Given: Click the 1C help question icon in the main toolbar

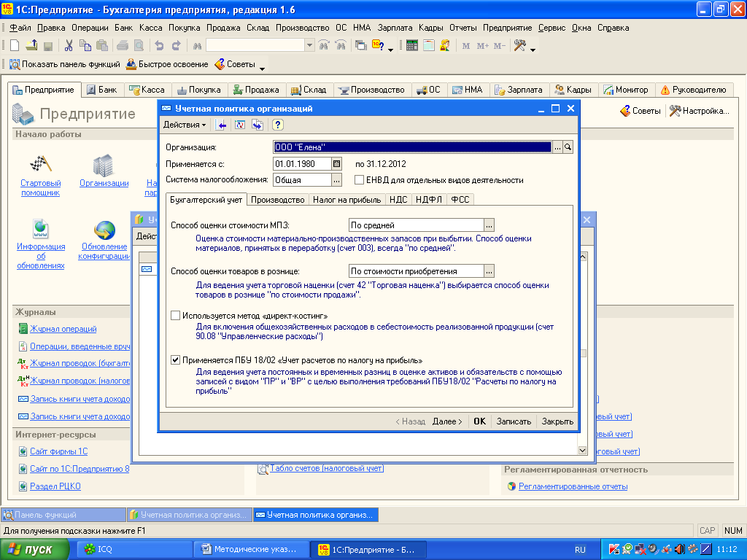Looking at the screenshot, I should [378, 46].
